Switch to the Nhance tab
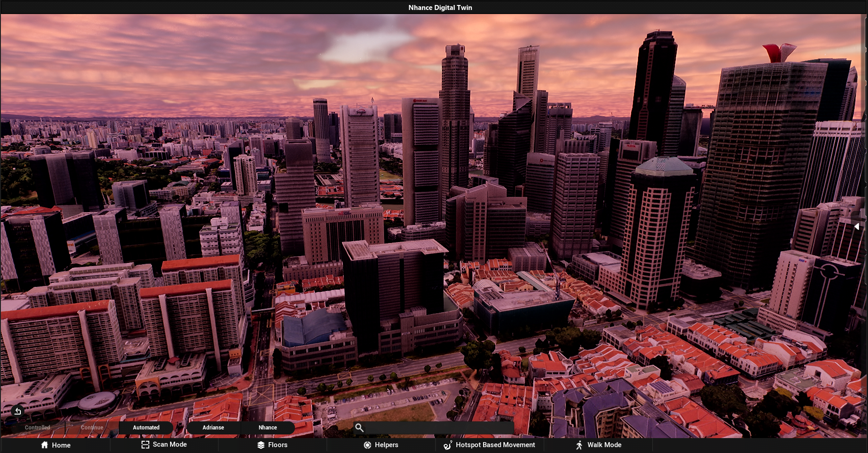Screen dimensions: 868x453 tap(268, 427)
